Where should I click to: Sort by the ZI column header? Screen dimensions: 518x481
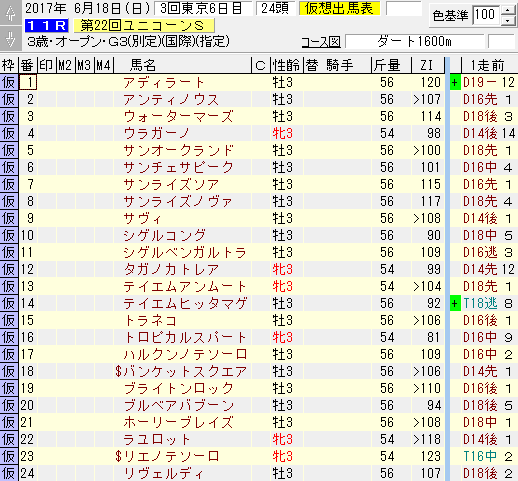pos(428,65)
